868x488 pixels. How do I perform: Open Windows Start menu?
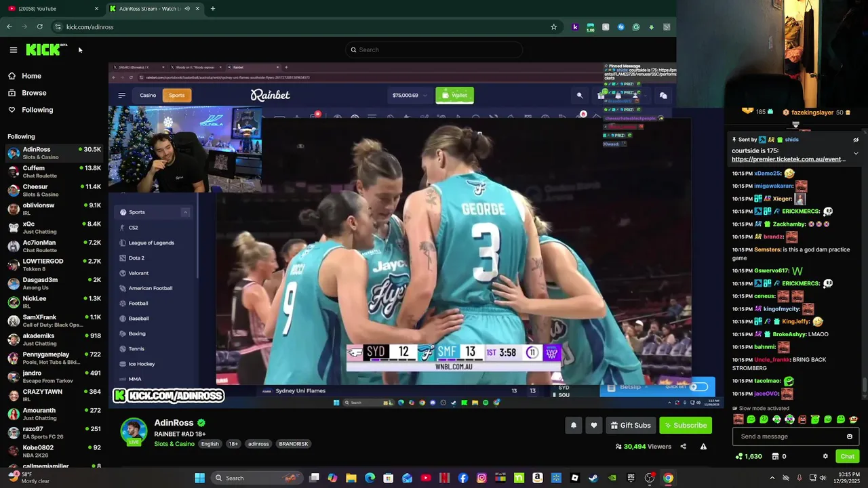click(199, 478)
